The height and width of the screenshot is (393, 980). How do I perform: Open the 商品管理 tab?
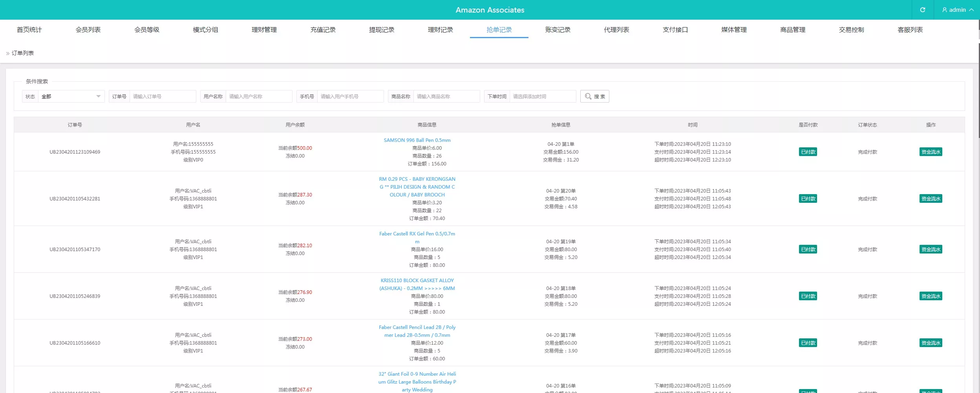792,30
